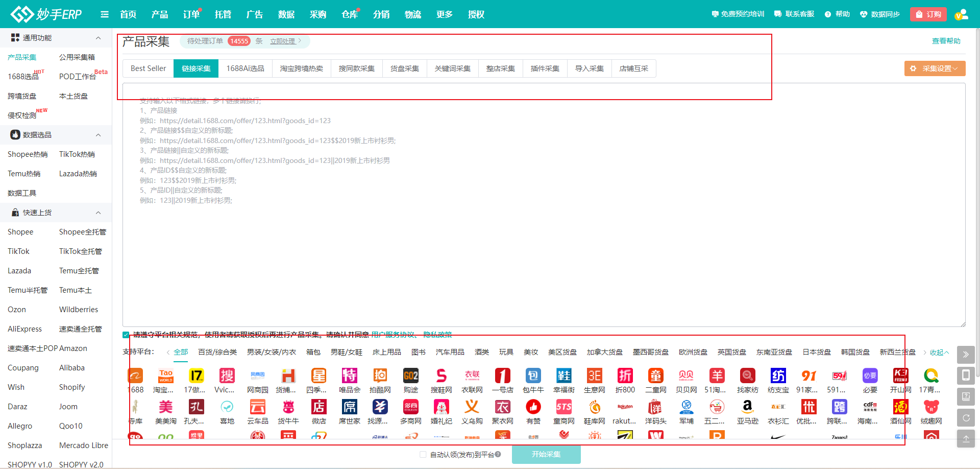Uncheck the platform rules agreement checkbox
980x469 pixels.
point(126,335)
